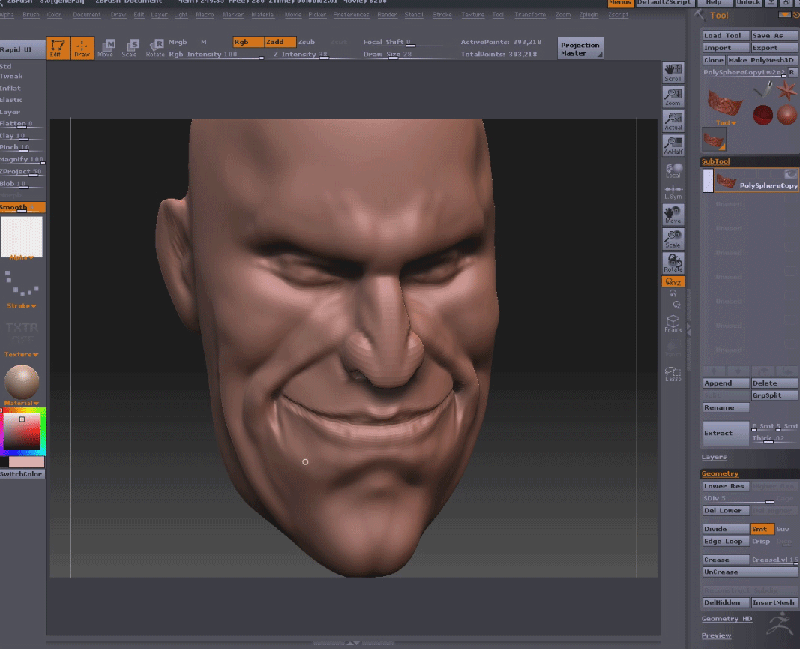Open the Layer menu
Viewport: 800px width, 649px height.
click(x=159, y=15)
